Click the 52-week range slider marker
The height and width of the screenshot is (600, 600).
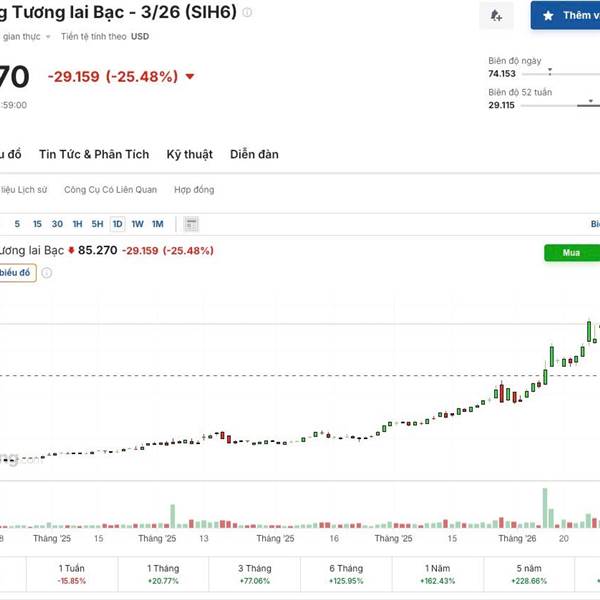[590, 101]
